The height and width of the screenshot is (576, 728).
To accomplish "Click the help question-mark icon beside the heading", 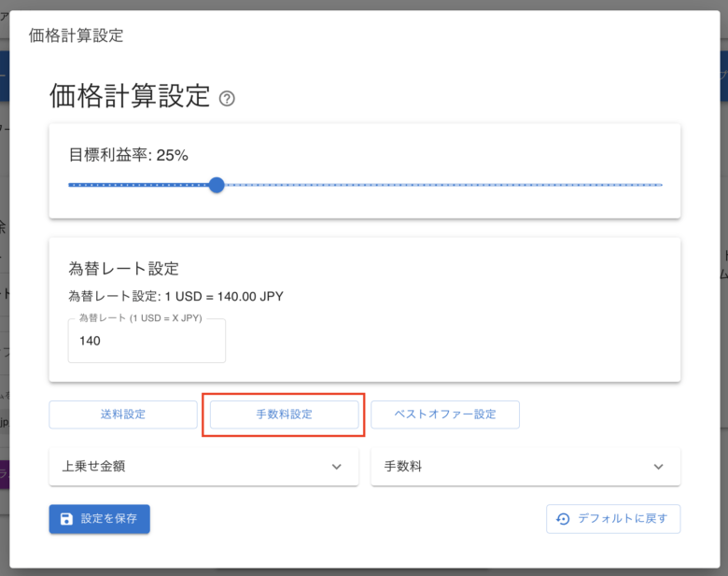I will [227, 98].
